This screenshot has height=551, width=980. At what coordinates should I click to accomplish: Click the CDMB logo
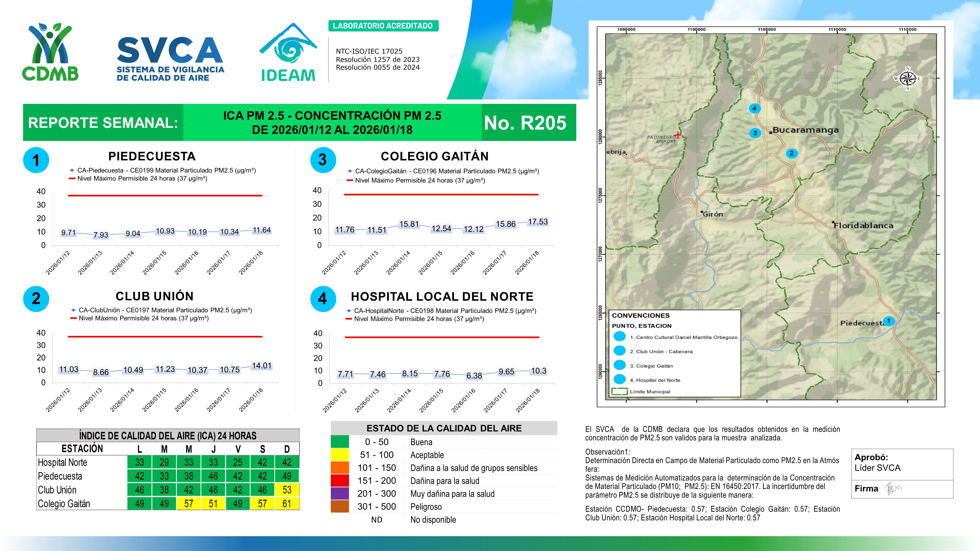point(50,52)
